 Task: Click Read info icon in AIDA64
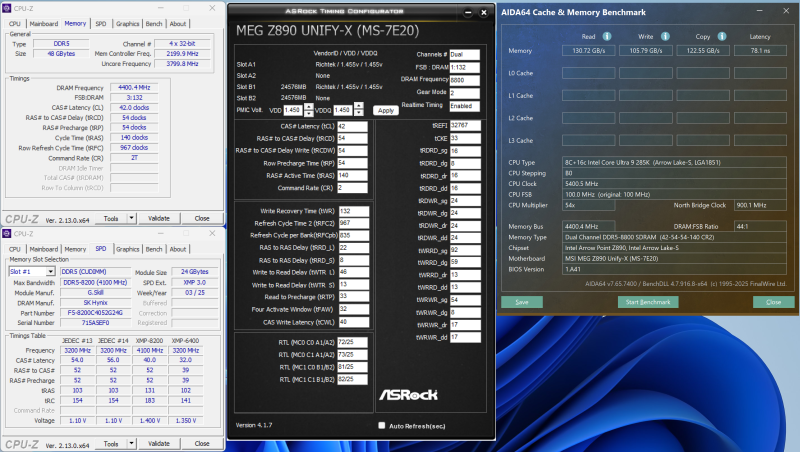(607, 36)
